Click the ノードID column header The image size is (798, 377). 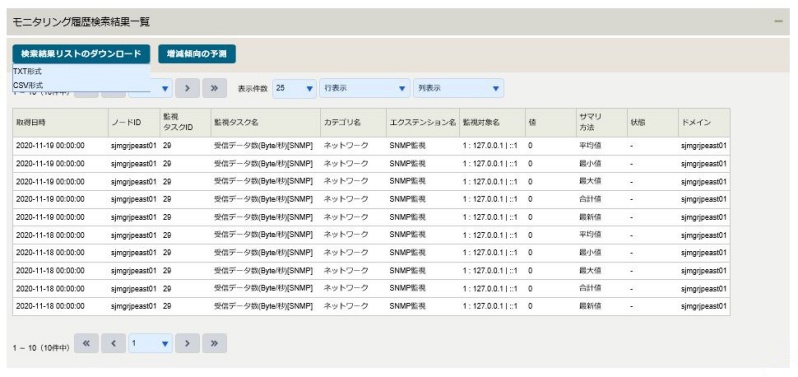[134, 123]
